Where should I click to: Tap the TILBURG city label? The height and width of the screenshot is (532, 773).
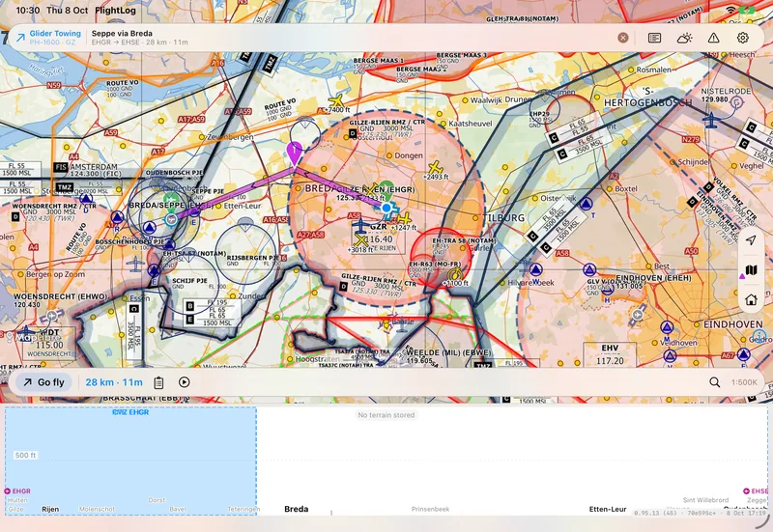503,217
